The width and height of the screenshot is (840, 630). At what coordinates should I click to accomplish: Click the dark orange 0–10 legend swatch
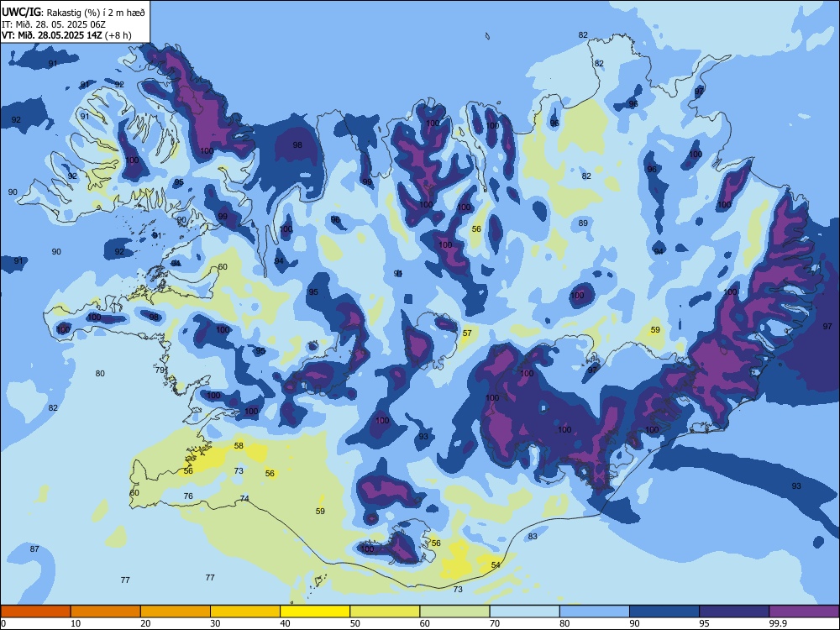(x=36, y=612)
